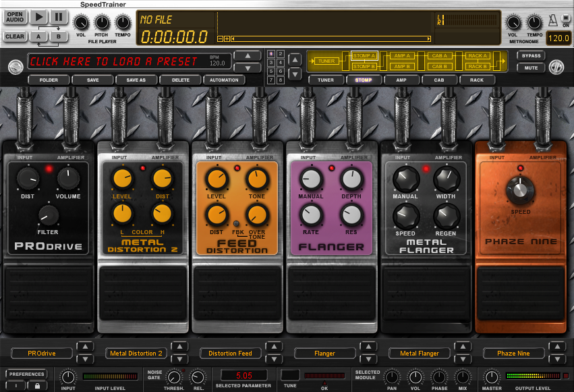Open the Automation settings

click(225, 80)
